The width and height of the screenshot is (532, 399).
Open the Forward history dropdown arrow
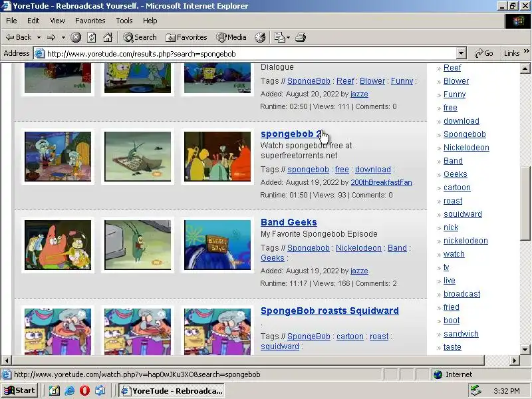click(x=63, y=37)
